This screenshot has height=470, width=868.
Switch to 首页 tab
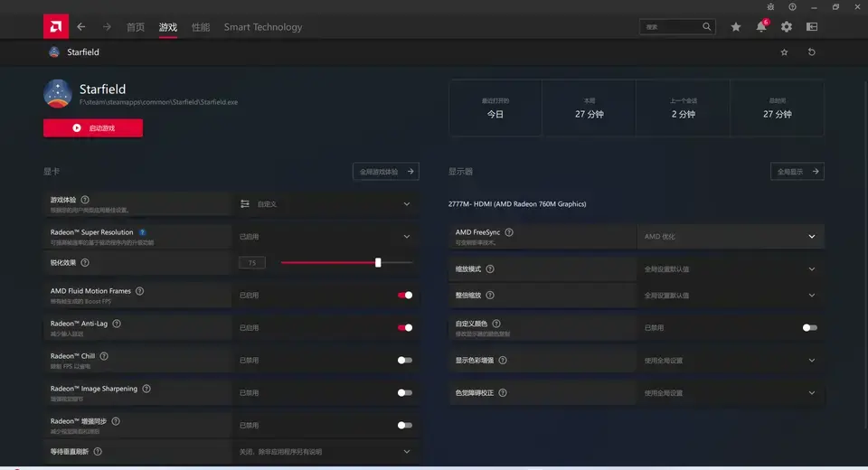click(135, 27)
